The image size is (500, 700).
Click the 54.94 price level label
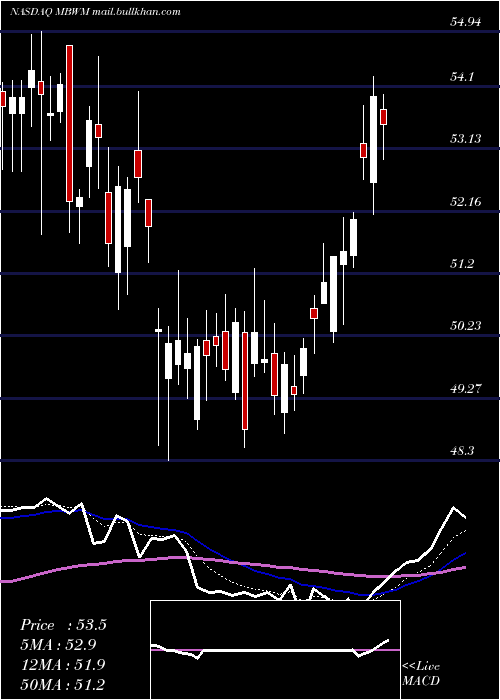point(466,21)
